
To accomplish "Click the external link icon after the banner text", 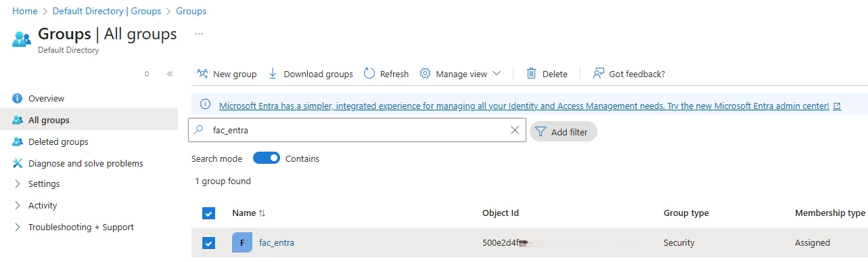I will point(838,106).
